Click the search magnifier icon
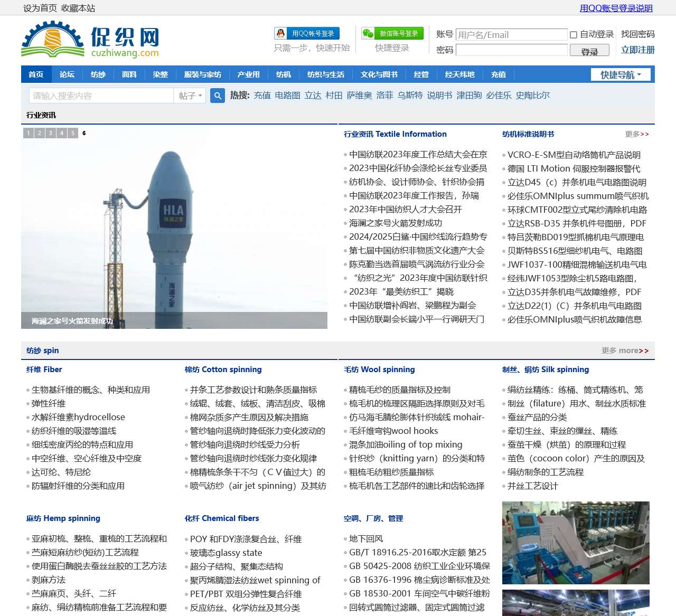Viewport: 676px width, 616px height. [x=217, y=96]
